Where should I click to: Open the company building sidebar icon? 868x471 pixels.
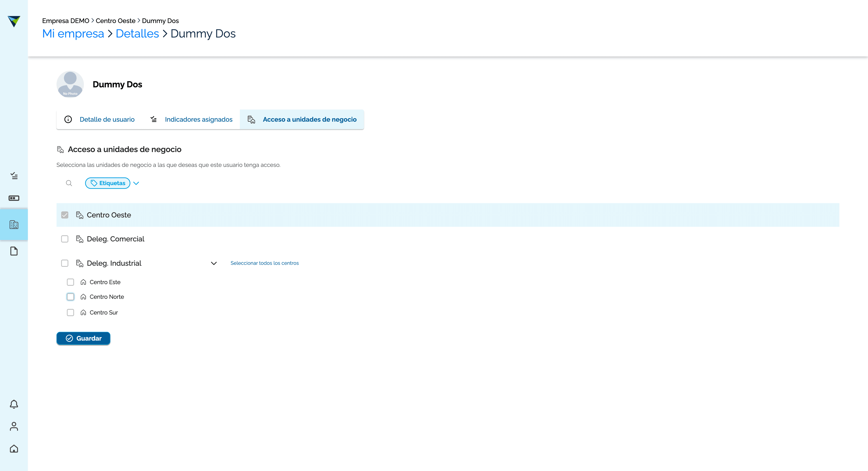coord(14,225)
